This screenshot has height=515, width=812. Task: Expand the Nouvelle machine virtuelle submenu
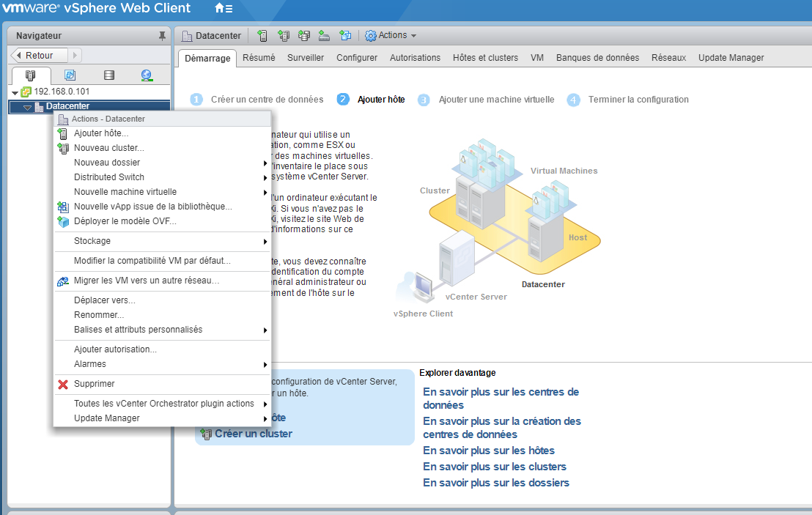265,193
